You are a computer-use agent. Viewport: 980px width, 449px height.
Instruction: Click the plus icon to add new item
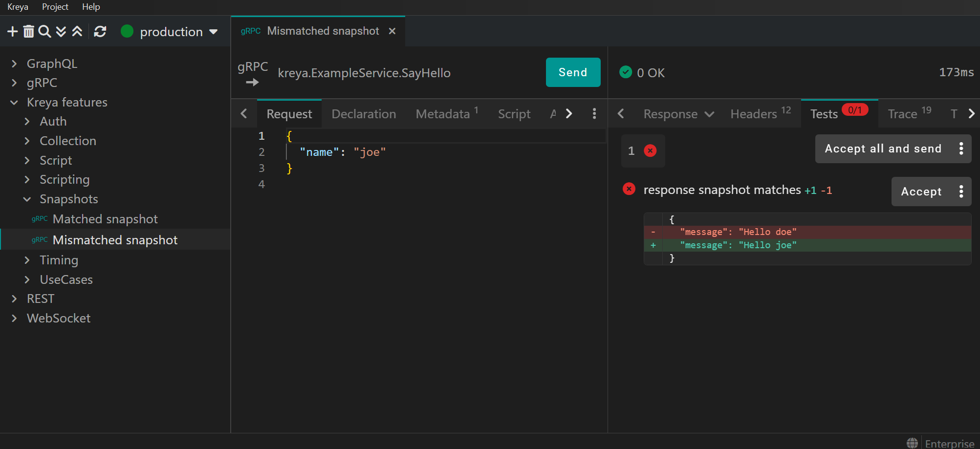pos(12,32)
